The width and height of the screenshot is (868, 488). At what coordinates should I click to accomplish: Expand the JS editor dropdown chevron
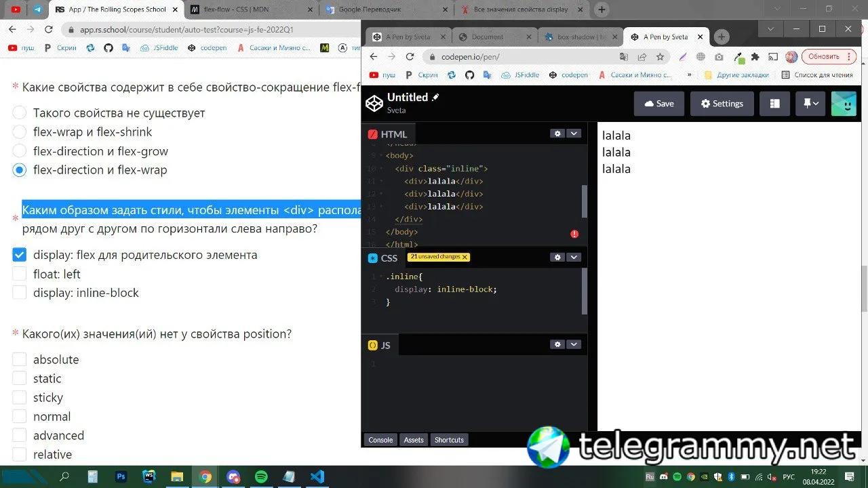pos(574,344)
